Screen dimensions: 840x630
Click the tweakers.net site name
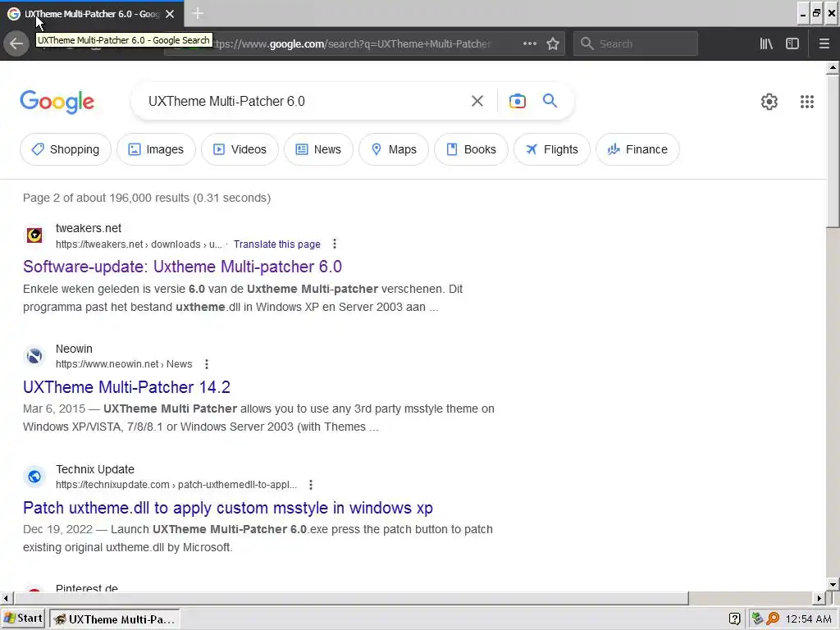pos(89,228)
